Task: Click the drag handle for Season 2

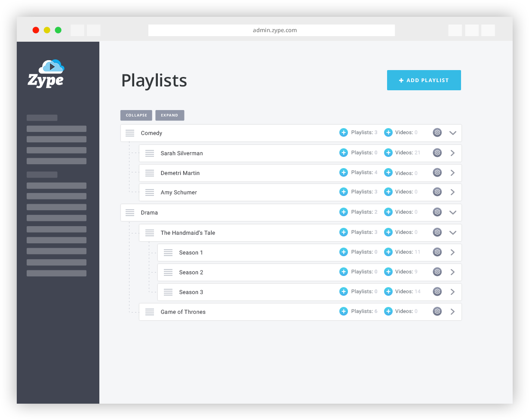Action: tap(168, 272)
